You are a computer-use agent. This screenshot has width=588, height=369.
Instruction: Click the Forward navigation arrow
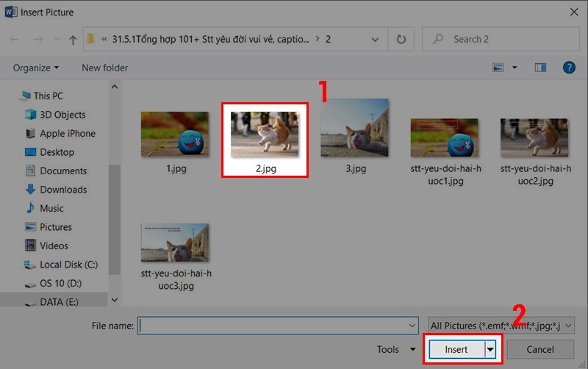point(38,40)
